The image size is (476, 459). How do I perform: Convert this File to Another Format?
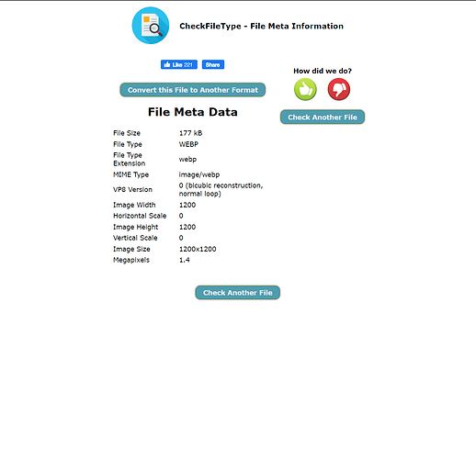[193, 90]
